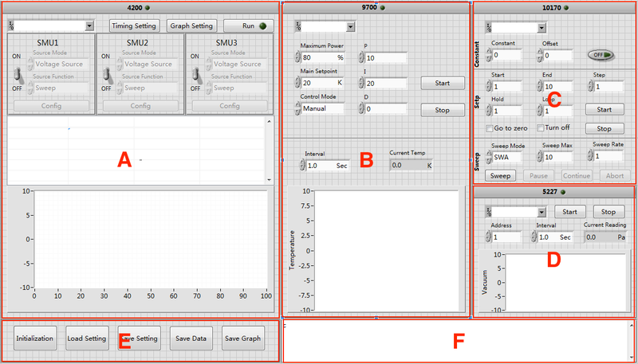Click the SMU2 Config button

pyautogui.click(x=140, y=106)
